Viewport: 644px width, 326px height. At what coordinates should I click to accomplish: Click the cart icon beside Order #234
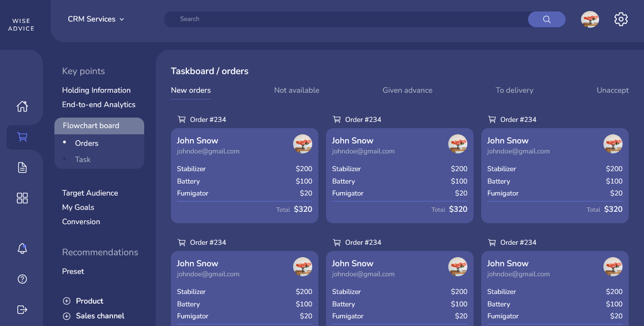[x=182, y=119]
